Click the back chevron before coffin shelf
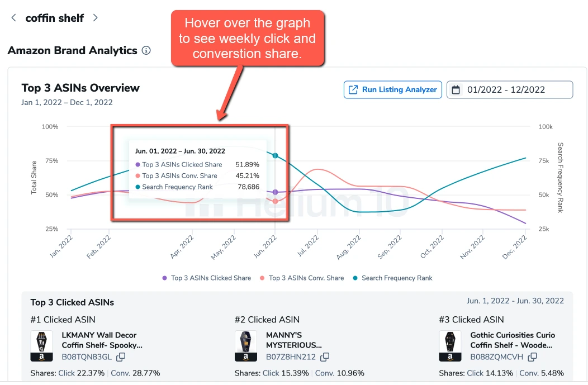Screen dimensions: 588x385 coord(13,17)
